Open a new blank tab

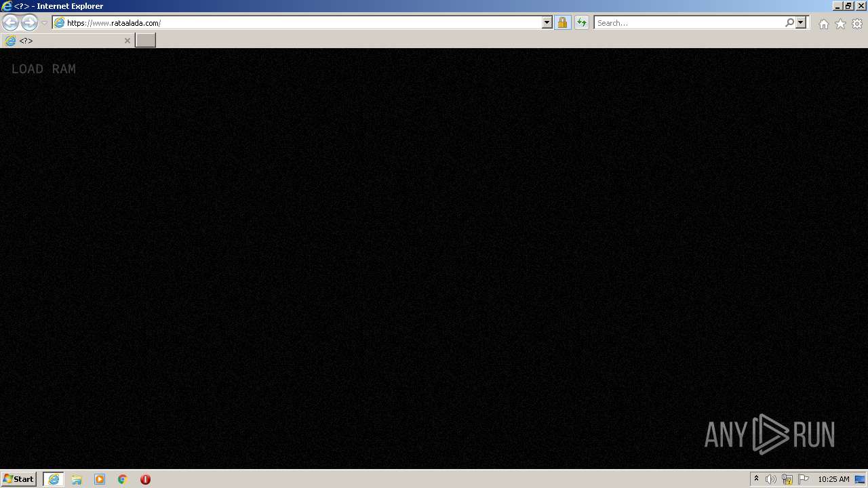click(145, 40)
